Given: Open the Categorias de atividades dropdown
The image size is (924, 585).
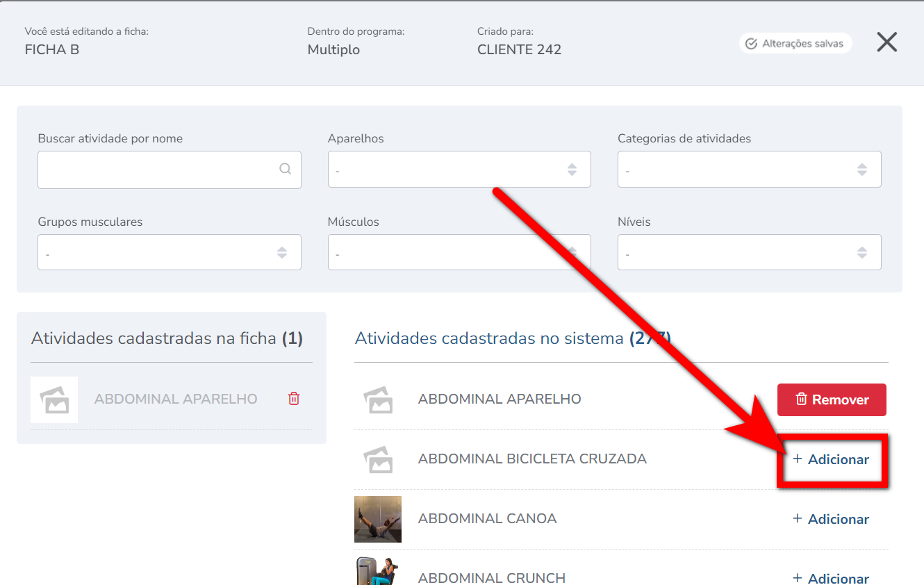Looking at the screenshot, I should coord(750,170).
